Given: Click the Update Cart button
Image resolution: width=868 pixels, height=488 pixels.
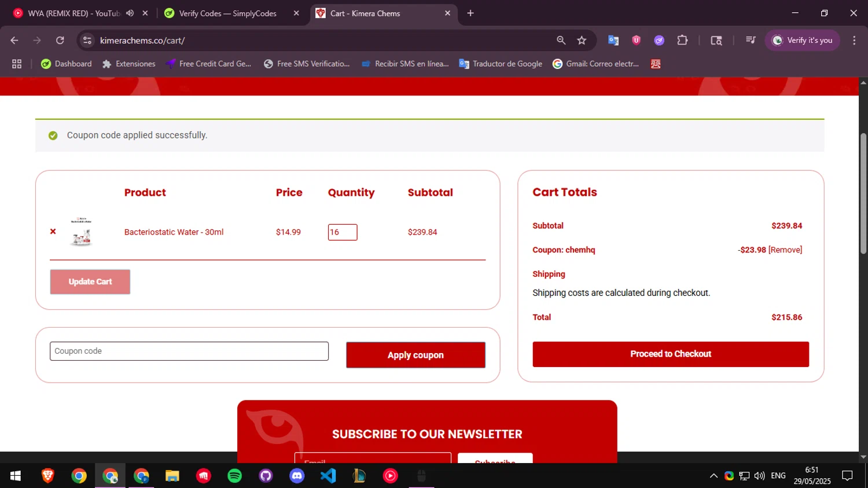Looking at the screenshot, I should click(x=90, y=282).
